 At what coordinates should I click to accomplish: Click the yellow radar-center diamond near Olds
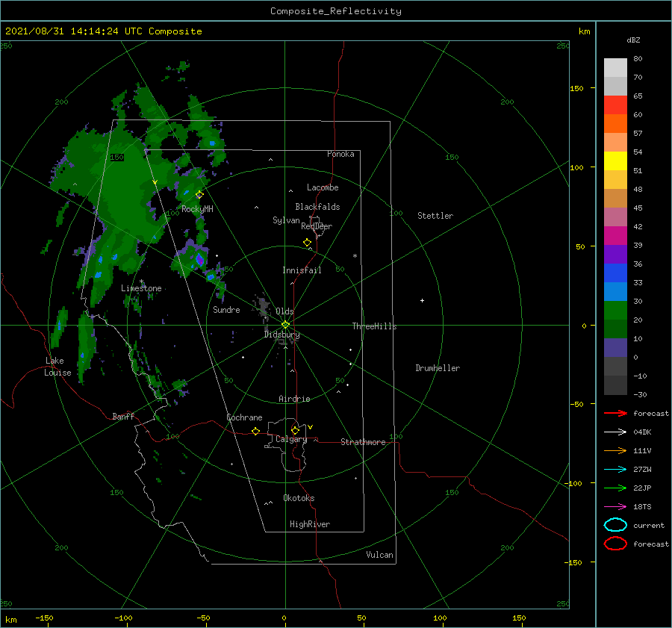pyautogui.click(x=285, y=325)
